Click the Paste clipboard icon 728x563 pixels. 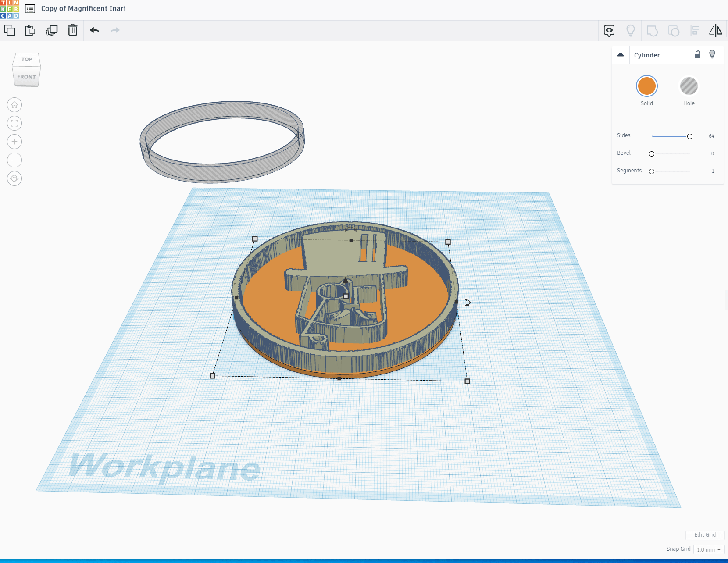click(x=30, y=30)
